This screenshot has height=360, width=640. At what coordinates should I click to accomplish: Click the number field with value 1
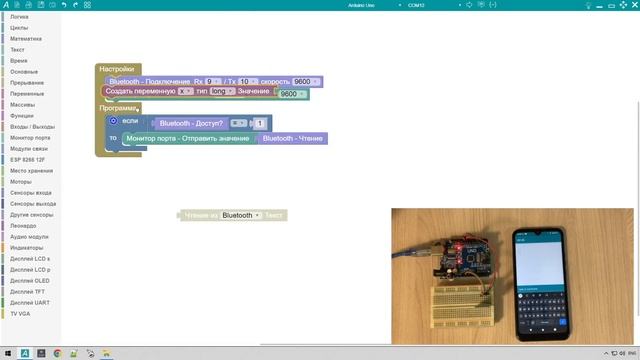coord(260,123)
